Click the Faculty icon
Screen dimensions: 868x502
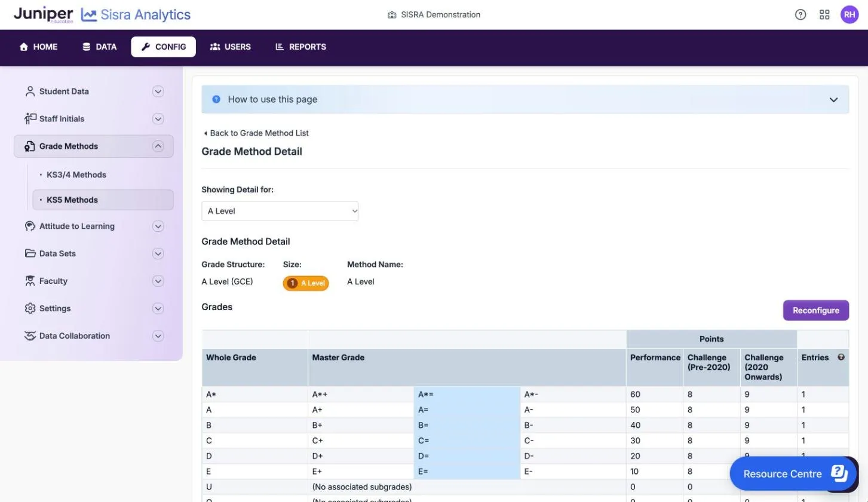point(30,281)
